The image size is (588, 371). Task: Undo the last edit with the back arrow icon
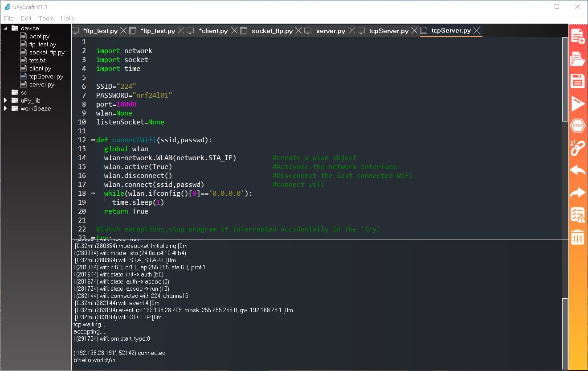577,170
